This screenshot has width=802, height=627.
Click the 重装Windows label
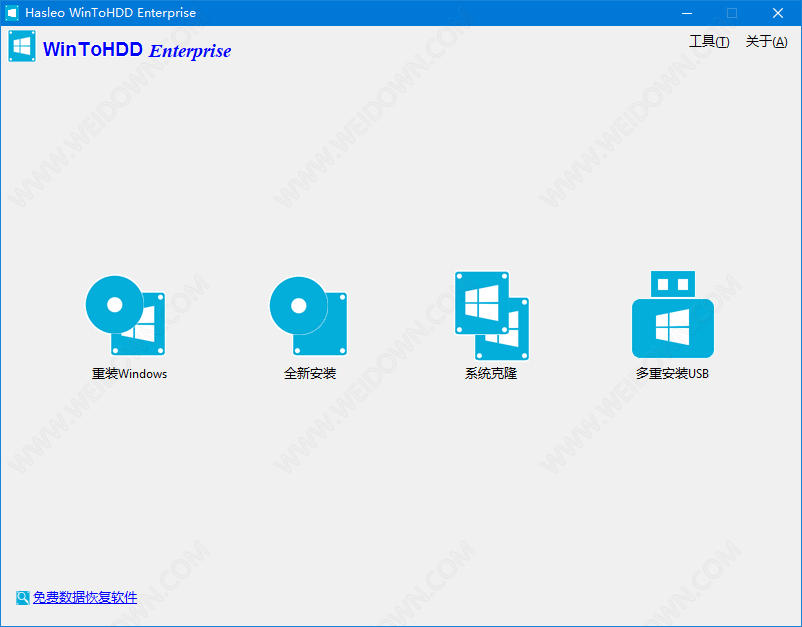pyautogui.click(x=129, y=374)
